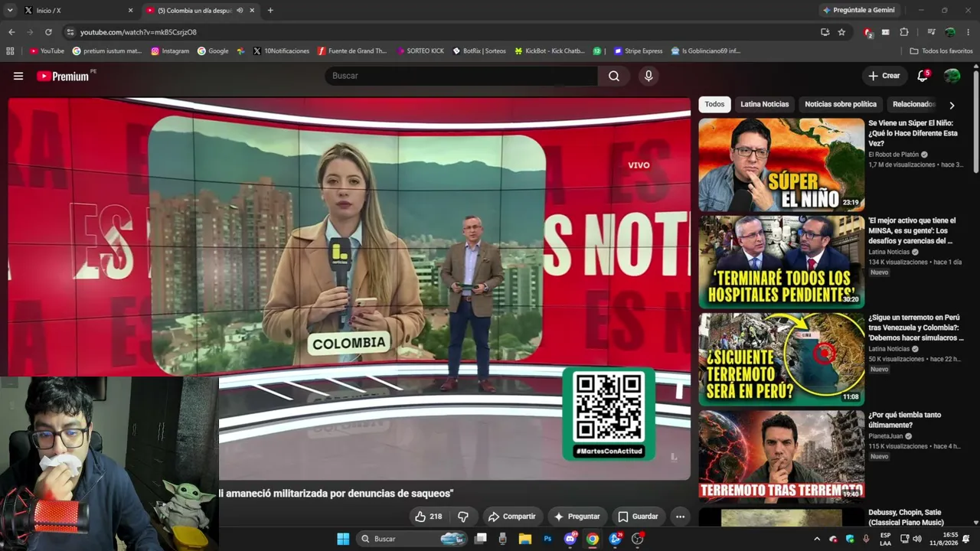
Task: Click the YouTube search magnifier button
Action: (x=614, y=76)
